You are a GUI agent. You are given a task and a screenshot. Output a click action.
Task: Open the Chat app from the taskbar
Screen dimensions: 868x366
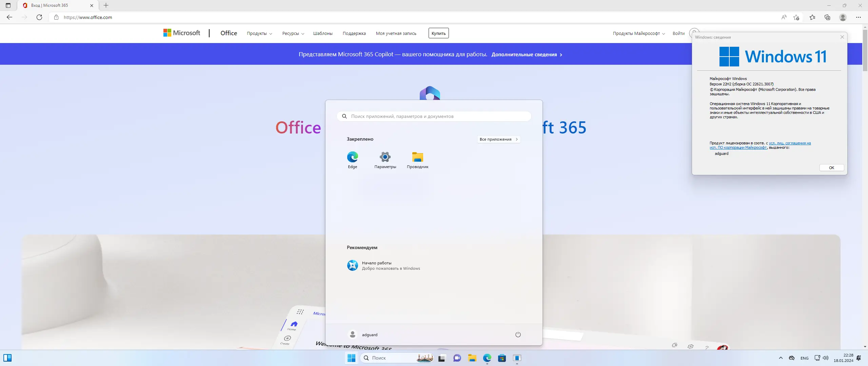coord(457,358)
